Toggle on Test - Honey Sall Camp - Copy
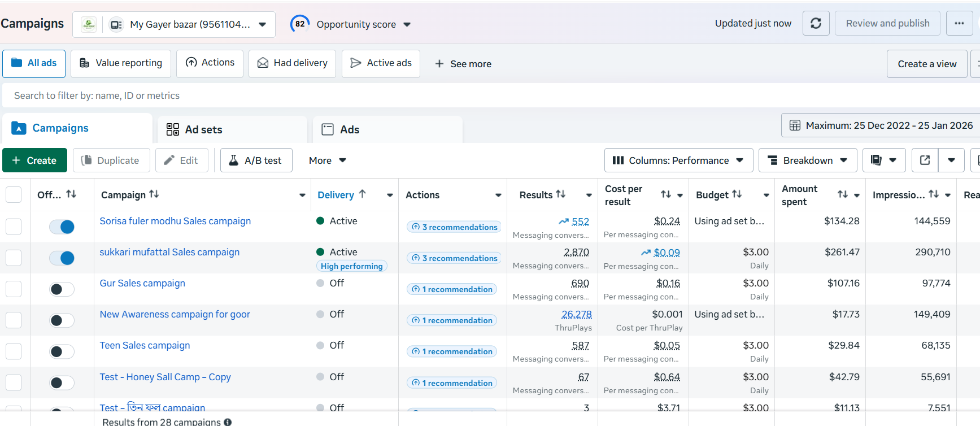The image size is (980, 426). [62, 383]
